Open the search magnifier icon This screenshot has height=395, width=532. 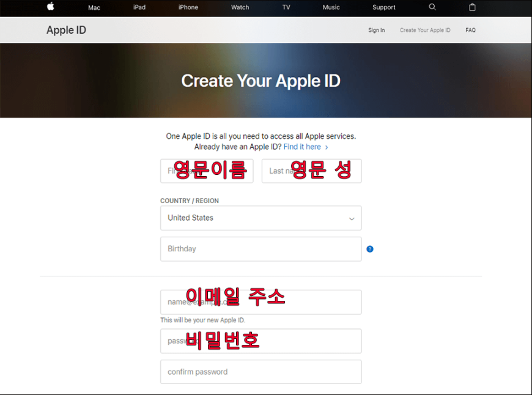click(x=432, y=7)
